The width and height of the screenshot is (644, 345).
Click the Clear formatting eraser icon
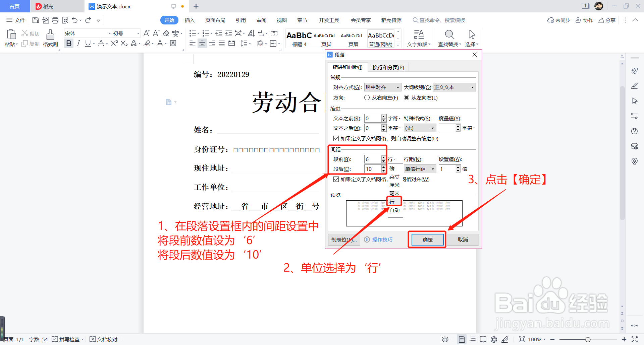(x=166, y=33)
